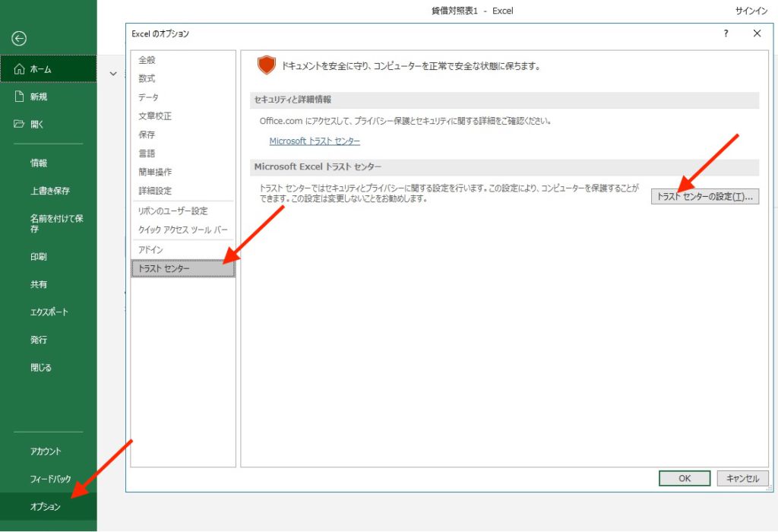This screenshot has width=778, height=532.
Task: Open ホーム in backstage menu
Action: (48, 69)
